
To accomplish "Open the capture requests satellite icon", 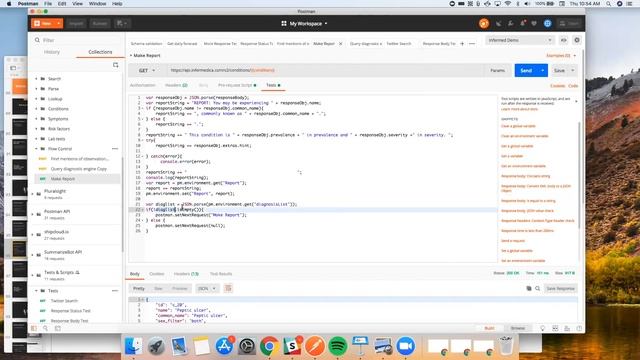I will [x=498, y=24].
